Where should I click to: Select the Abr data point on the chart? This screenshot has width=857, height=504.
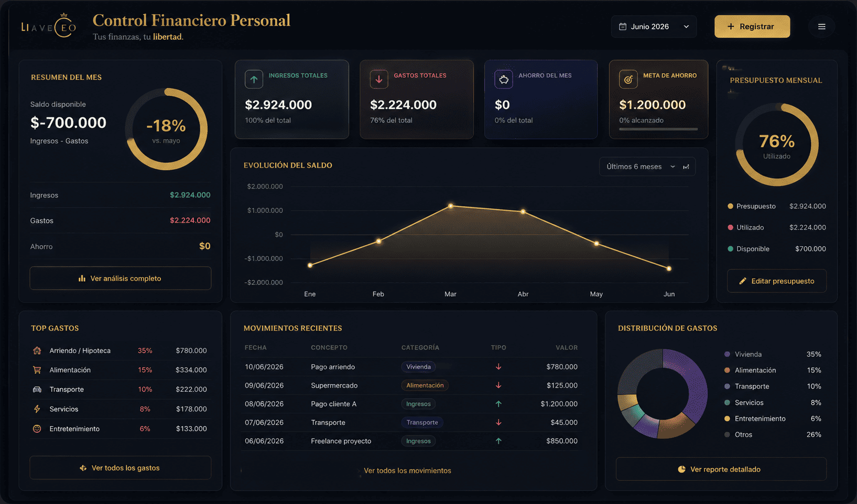pyautogui.click(x=523, y=212)
